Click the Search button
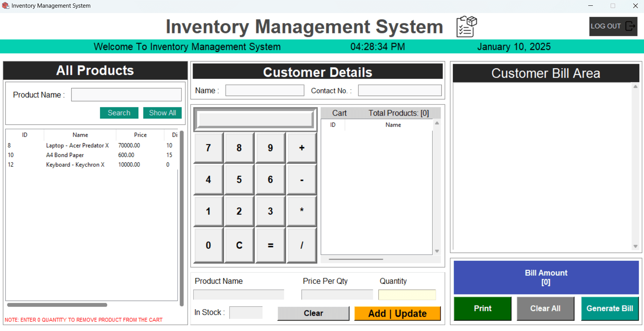This screenshot has width=644, height=331. pyautogui.click(x=119, y=113)
